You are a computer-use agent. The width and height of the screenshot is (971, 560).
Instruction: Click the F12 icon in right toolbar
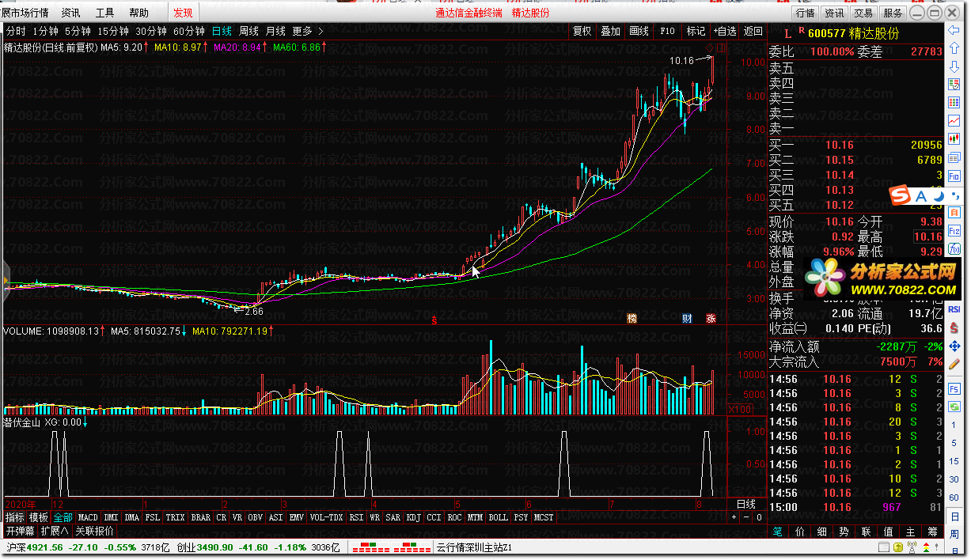pyautogui.click(x=954, y=231)
